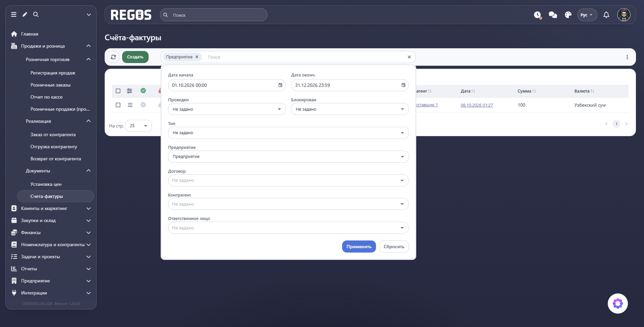Toggle the select-all checkbox in header

118,91
